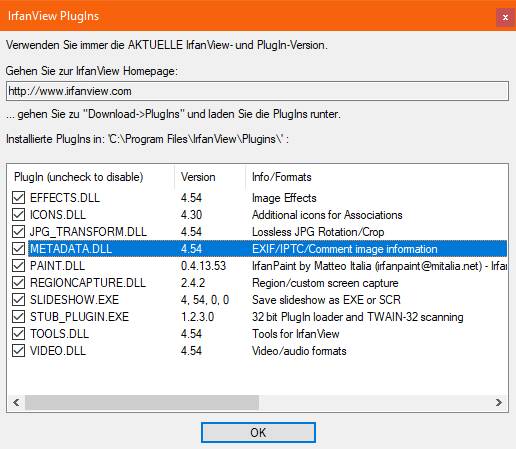
Task: Click 'IrfanPaint by Matteo Italia' description
Action: tap(380, 266)
